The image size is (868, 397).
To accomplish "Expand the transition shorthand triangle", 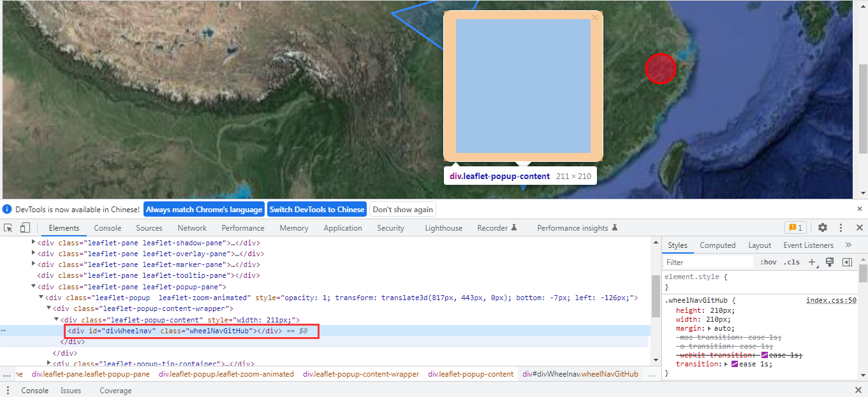I will click(x=726, y=364).
